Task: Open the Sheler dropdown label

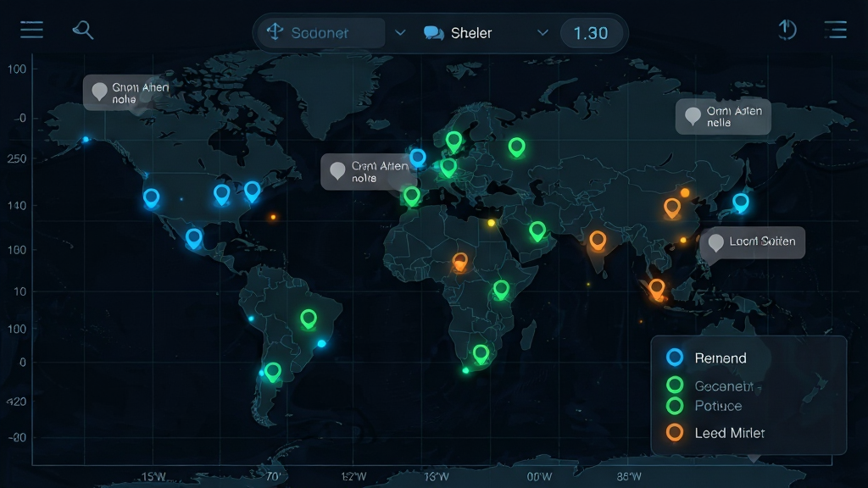Action: (x=471, y=33)
